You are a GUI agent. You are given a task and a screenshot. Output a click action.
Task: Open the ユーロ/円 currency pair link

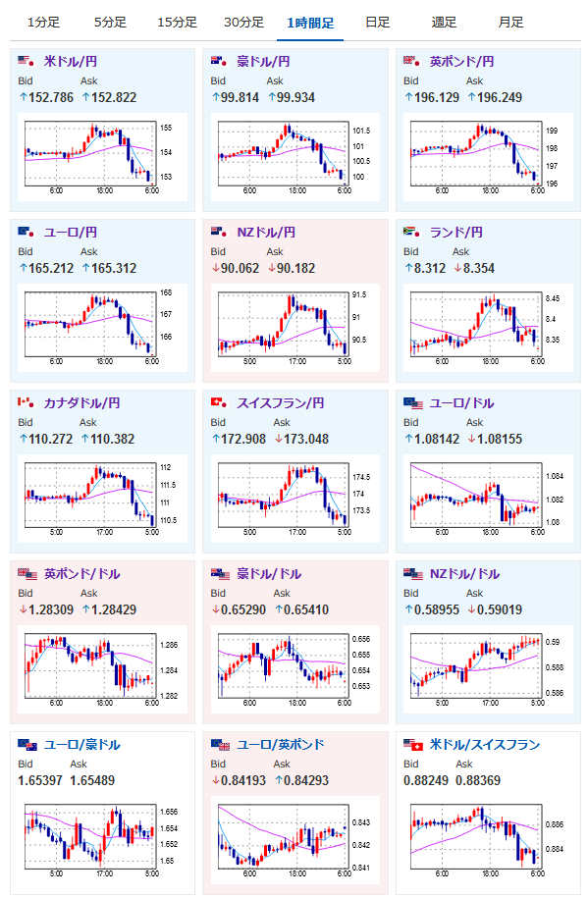coord(71,232)
